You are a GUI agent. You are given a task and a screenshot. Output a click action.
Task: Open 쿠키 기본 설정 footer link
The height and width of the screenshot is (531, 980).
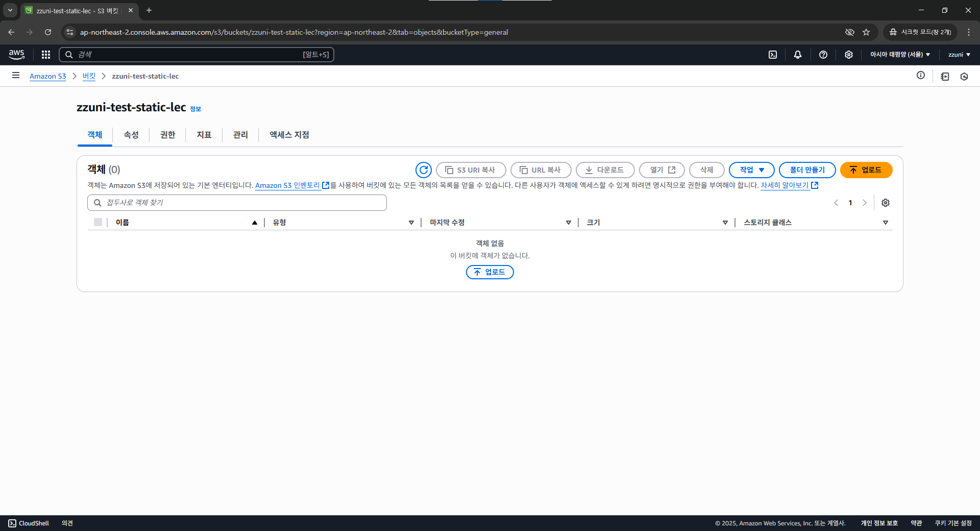point(953,523)
